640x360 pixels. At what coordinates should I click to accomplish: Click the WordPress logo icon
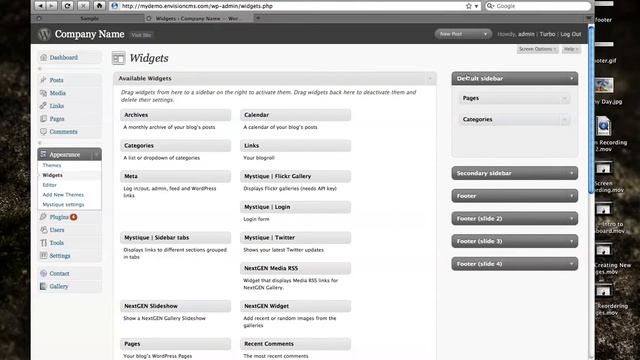pos(44,34)
